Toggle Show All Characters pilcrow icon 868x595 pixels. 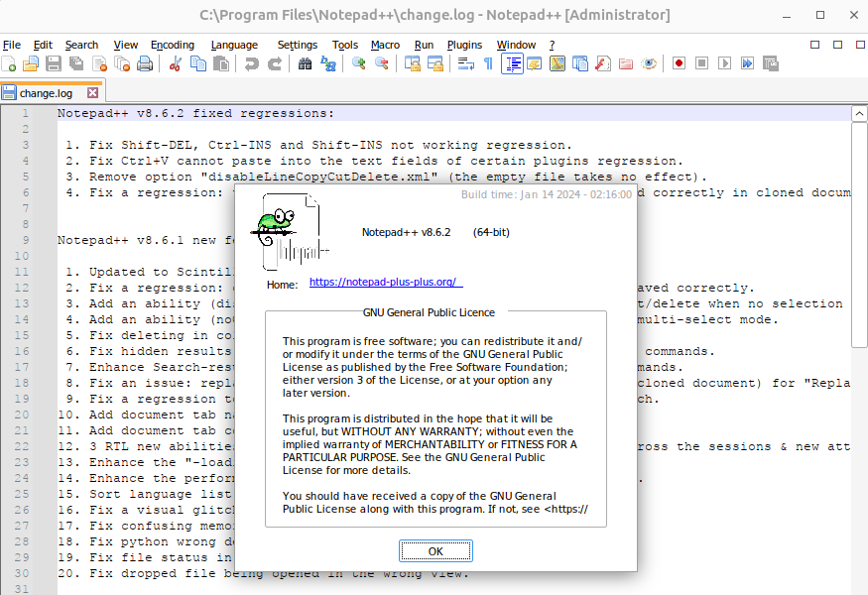pyautogui.click(x=488, y=63)
